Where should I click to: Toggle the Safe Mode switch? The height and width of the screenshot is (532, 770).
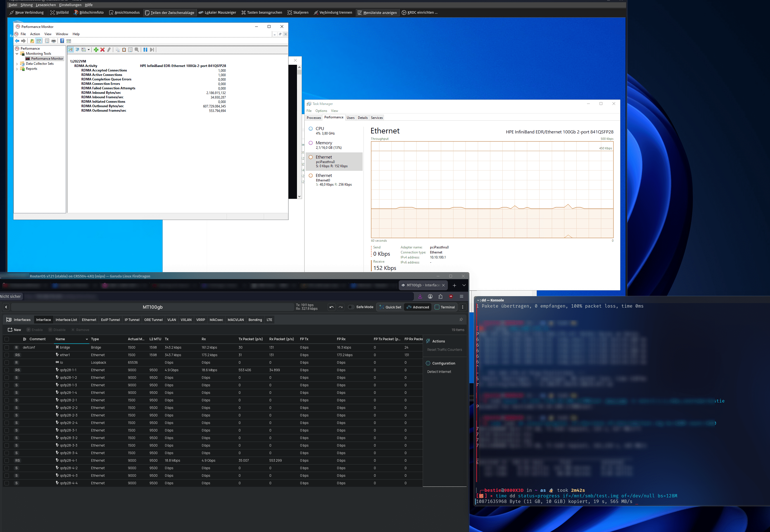[x=351, y=307]
